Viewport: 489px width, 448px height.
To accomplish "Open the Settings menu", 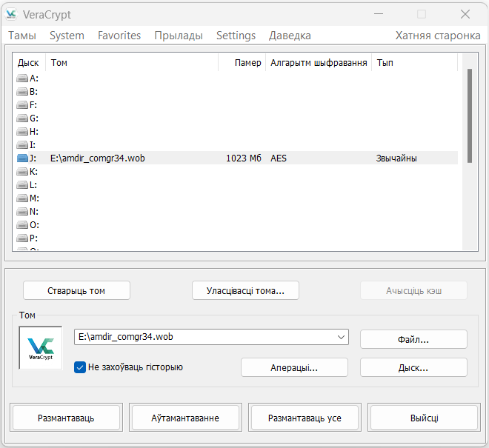I will click(236, 36).
